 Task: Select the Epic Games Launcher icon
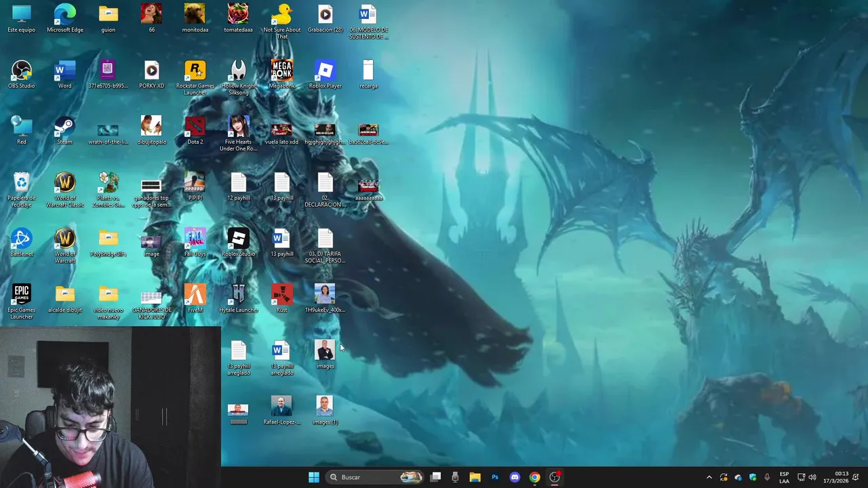pos(22,302)
